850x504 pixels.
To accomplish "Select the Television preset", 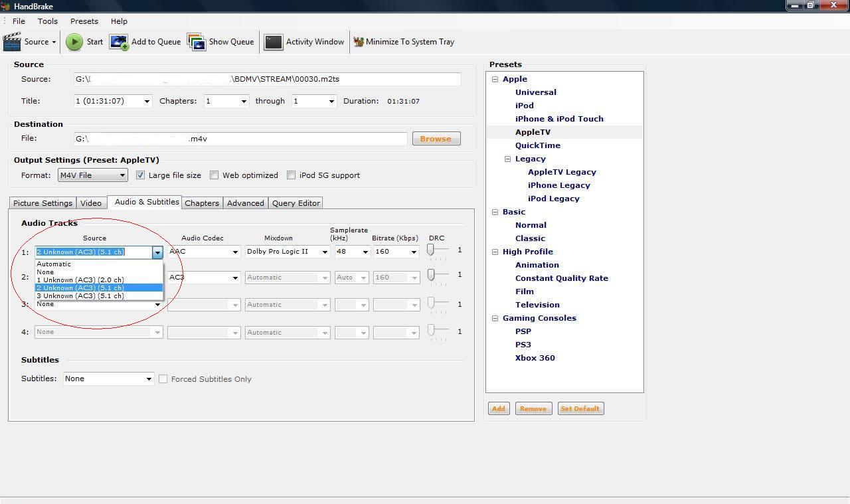I will [x=537, y=305].
